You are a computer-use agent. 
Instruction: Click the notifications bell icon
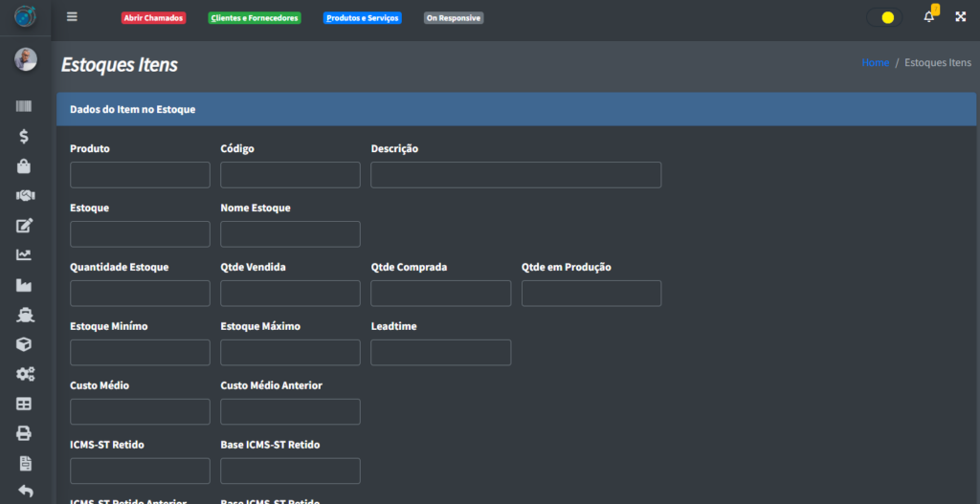pos(928,17)
